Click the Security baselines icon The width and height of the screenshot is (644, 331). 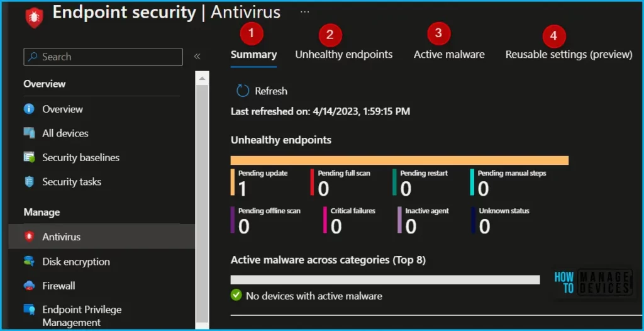29,157
